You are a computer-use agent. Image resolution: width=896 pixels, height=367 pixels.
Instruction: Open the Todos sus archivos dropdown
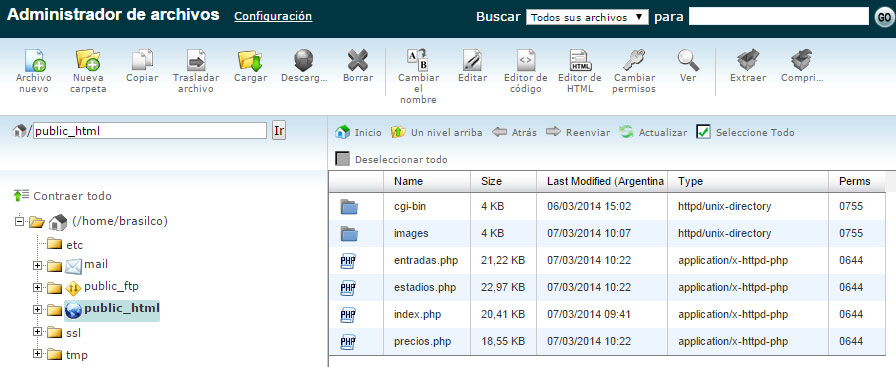(587, 17)
